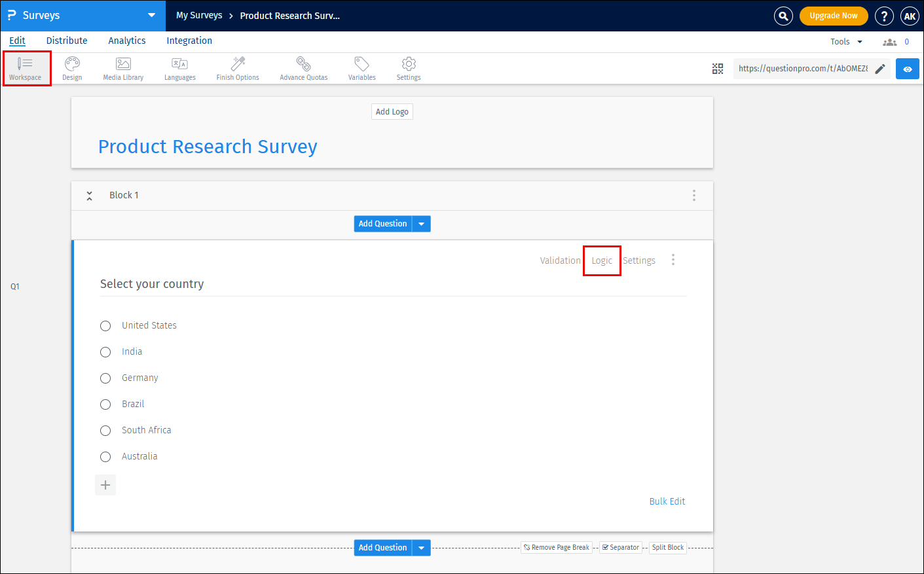
Task: Open Advance Quotas from the toolbar
Action: click(303, 67)
